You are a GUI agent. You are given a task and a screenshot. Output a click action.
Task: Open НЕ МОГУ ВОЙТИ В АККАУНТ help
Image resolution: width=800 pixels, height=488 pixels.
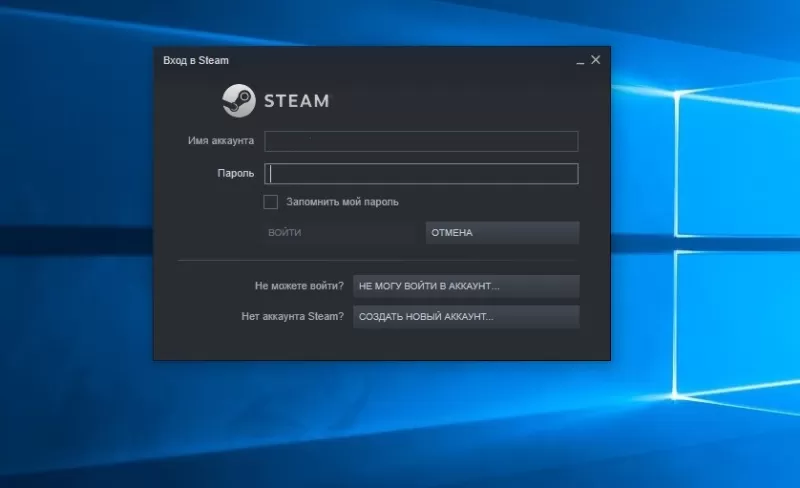(x=466, y=286)
